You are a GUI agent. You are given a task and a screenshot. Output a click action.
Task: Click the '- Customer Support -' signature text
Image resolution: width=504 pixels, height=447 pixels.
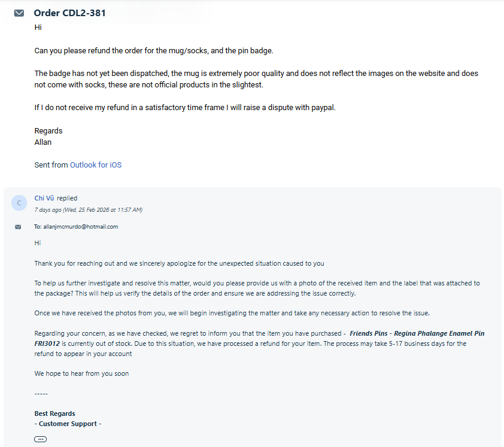[68, 424]
